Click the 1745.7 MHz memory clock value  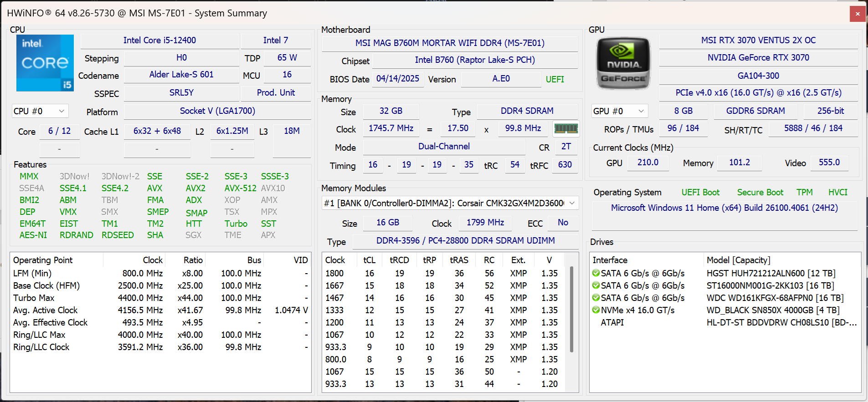390,128
